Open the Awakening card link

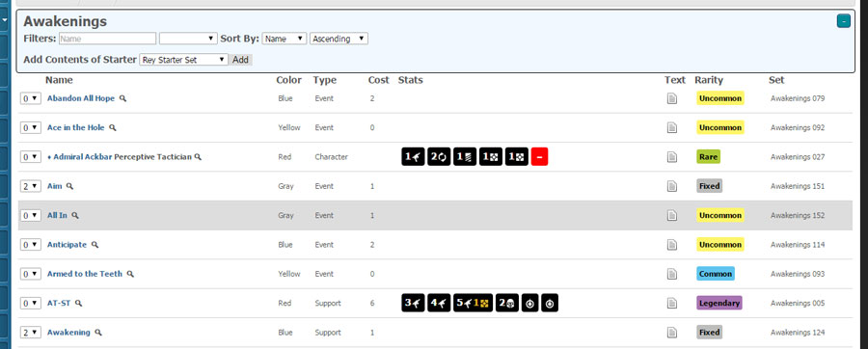(x=68, y=333)
